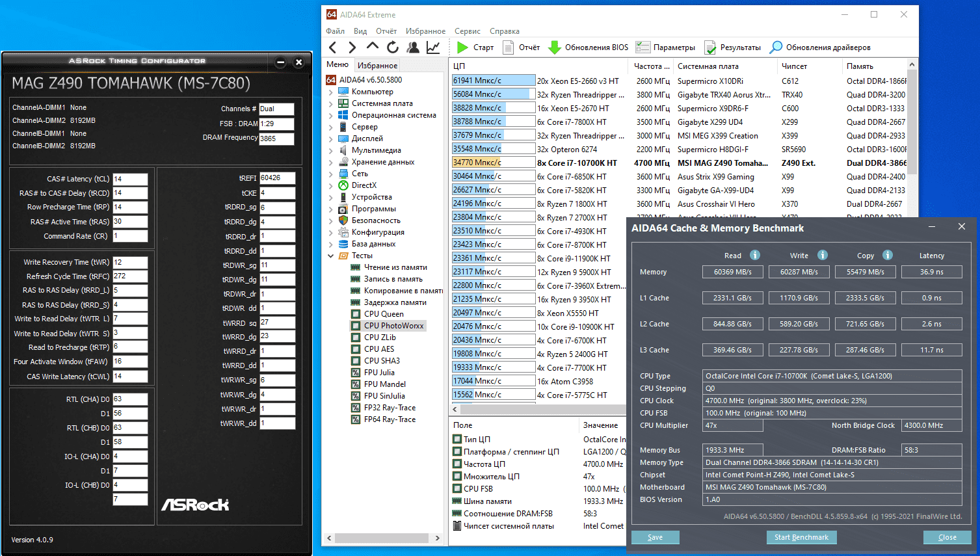Select the CPU SHA3 benchmark in the tree
The width and height of the screenshot is (980, 556).
pos(382,361)
